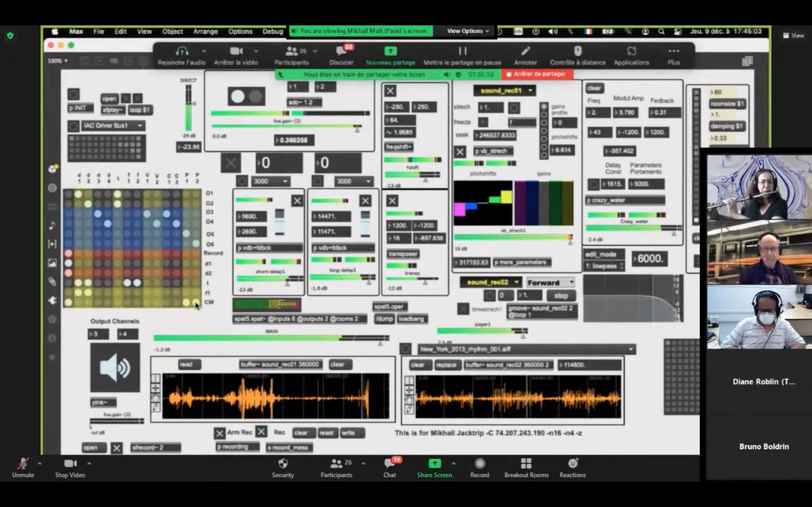This screenshot has width=812, height=507.
Task: Click the Security shield icon
Action: coord(283,463)
